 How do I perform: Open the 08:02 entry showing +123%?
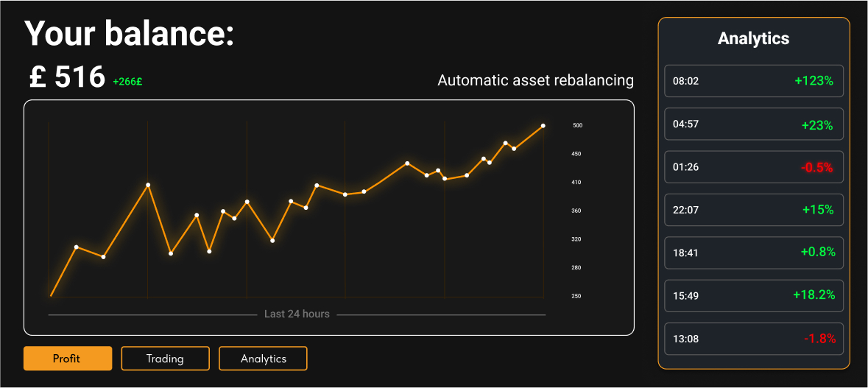coord(753,81)
